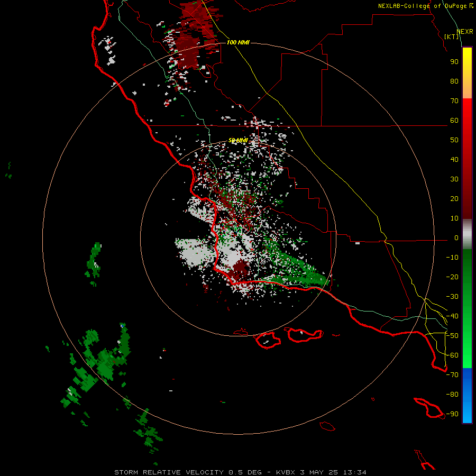Viewport: 476px width, 476px height.
Task: Click the yellow top segment of the color bar
Action: click(x=467, y=73)
